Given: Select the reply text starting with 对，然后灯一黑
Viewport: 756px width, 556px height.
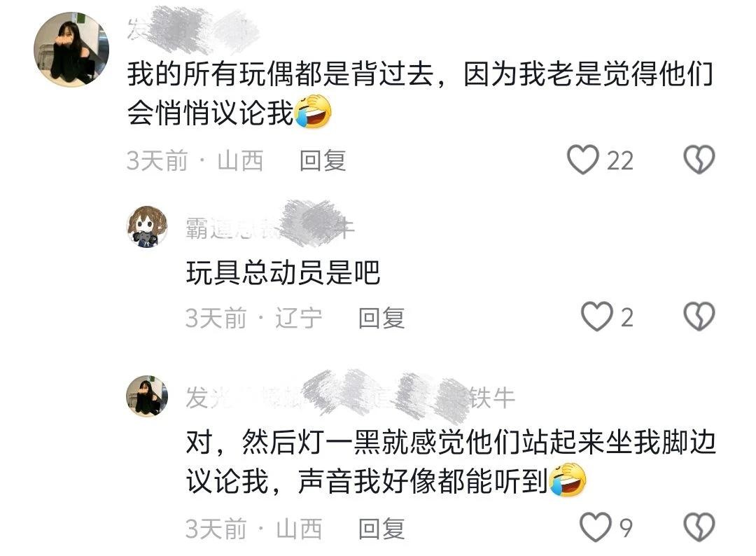Looking at the screenshot, I should click(x=451, y=461).
